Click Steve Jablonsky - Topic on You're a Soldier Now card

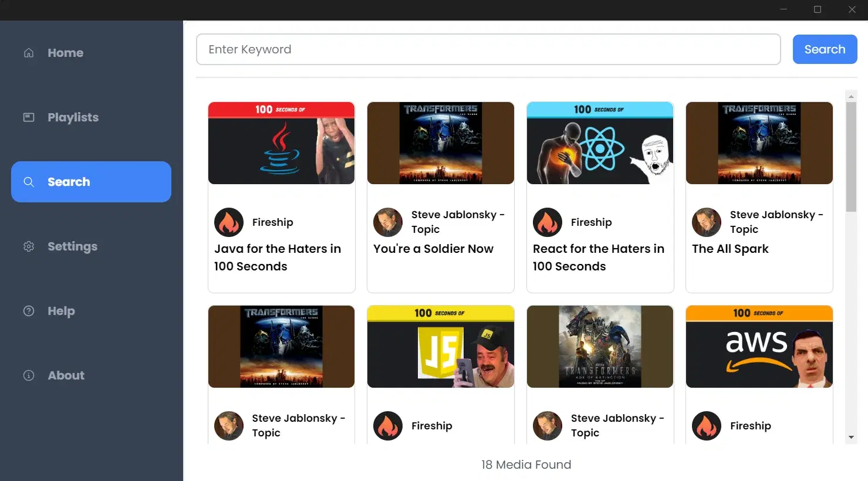tap(458, 222)
